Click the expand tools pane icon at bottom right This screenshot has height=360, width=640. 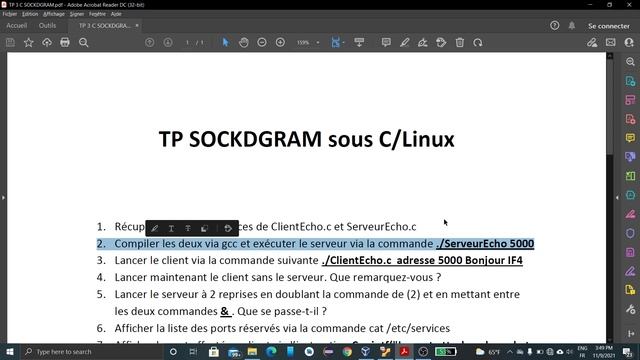click(x=630, y=334)
